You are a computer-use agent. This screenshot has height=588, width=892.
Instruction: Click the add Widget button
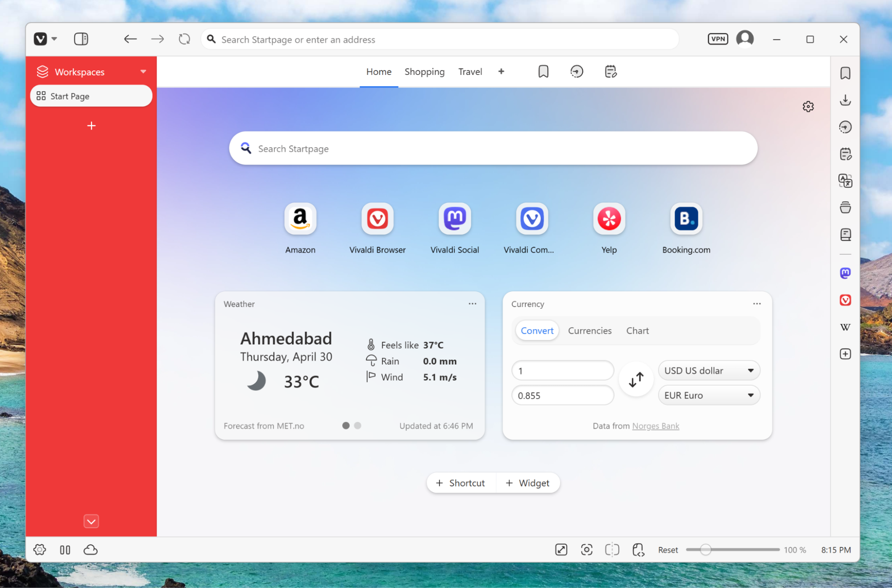[x=528, y=483]
